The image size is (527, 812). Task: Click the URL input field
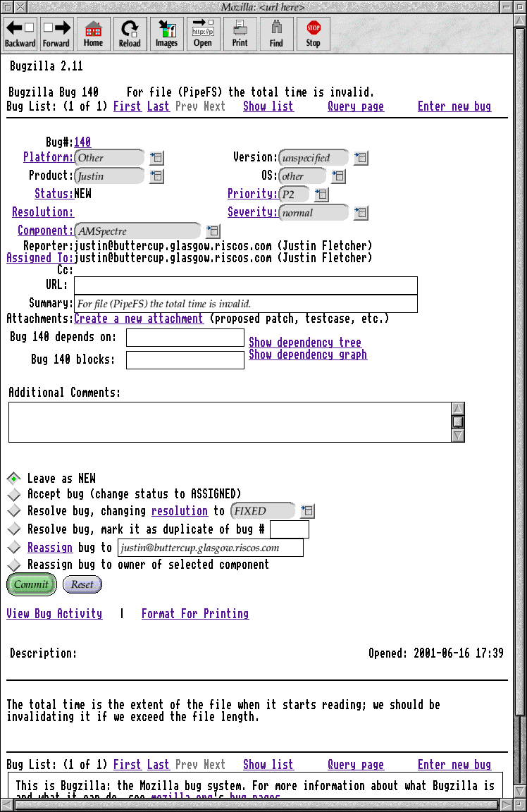point(245,285)
